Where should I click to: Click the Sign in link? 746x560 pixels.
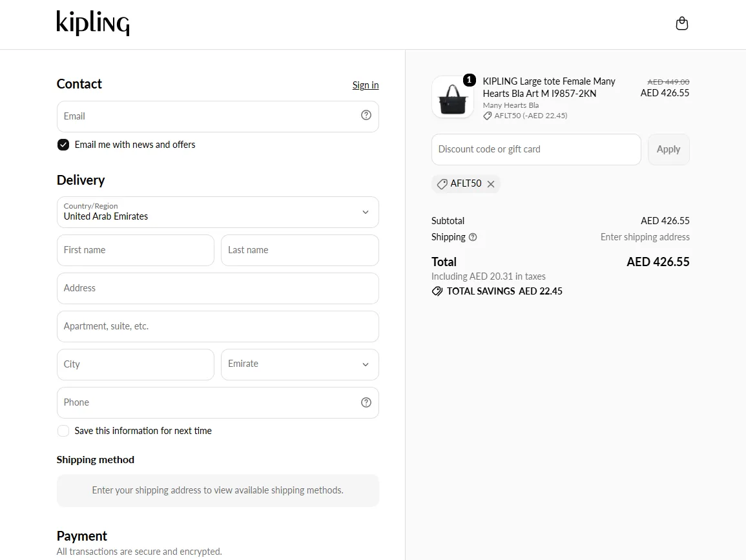[366, 85]
